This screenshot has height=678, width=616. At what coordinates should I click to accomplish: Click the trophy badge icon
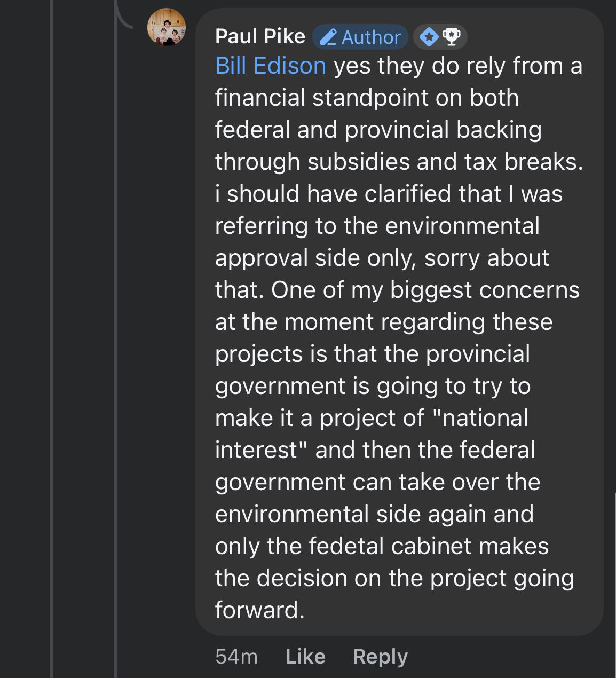coord(452,37)
